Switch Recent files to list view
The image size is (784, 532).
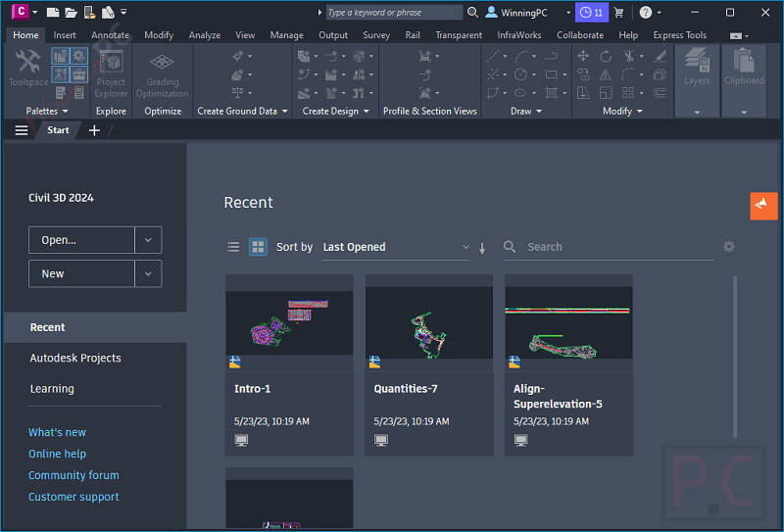coord(233,247)
